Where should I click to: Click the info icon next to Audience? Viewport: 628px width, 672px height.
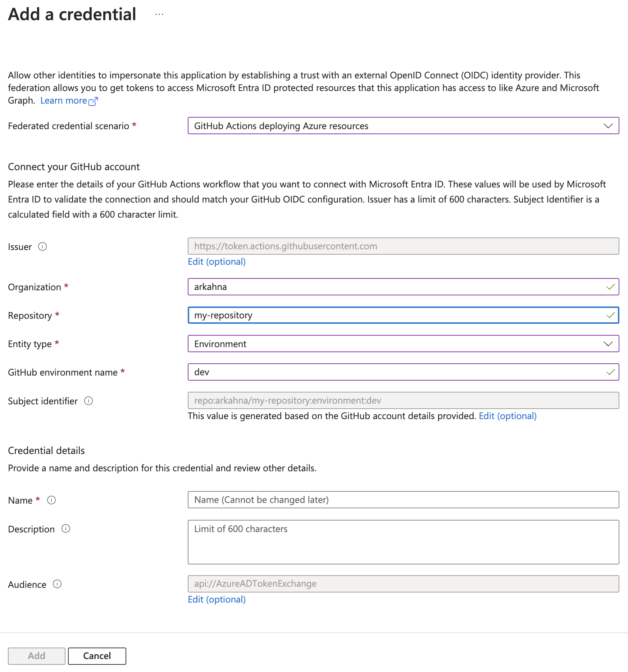coord(58,584)
